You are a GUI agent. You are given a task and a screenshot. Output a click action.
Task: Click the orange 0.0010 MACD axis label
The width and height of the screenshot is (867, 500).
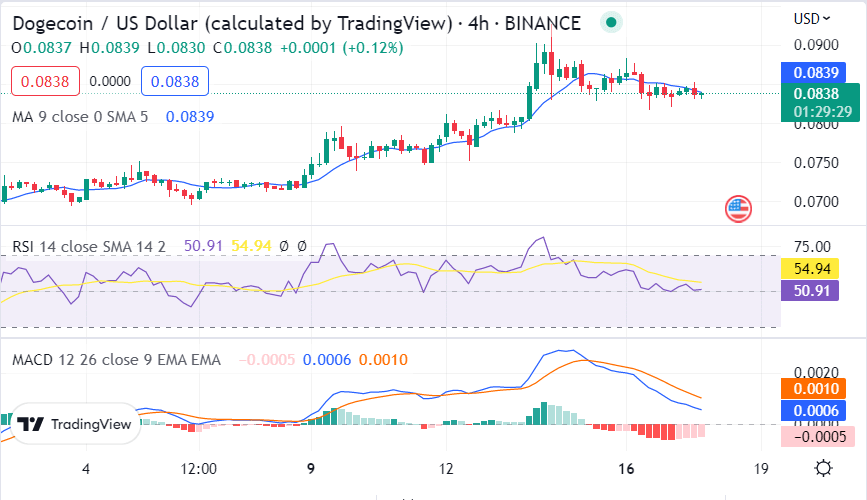pos(813,389)
